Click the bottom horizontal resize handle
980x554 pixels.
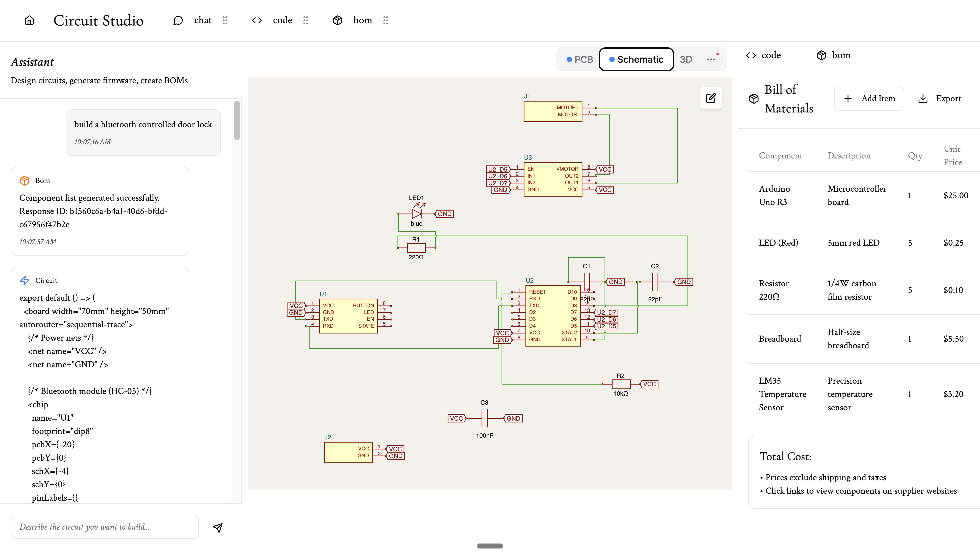point(490,546)
